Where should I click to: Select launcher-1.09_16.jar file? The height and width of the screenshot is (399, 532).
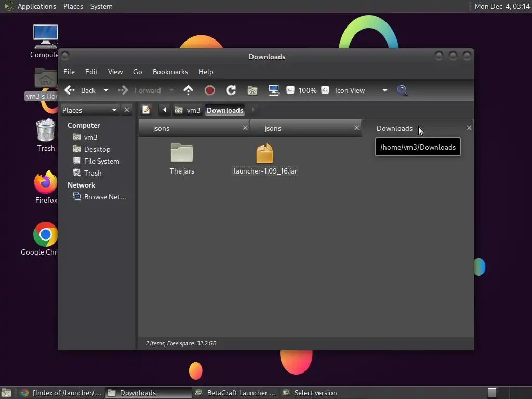(265, 159)
